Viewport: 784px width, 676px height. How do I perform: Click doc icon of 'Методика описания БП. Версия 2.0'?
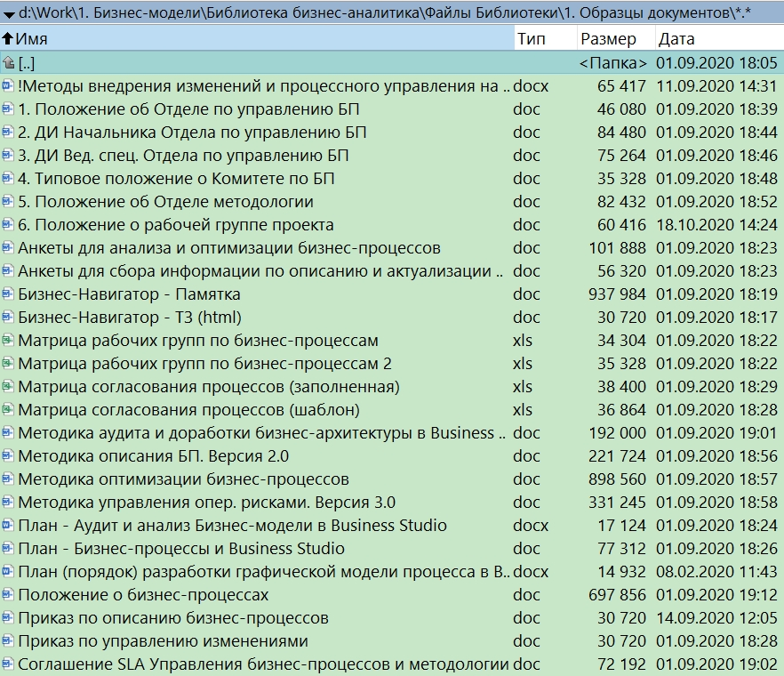pyautogui.click(x=7, y=455)
